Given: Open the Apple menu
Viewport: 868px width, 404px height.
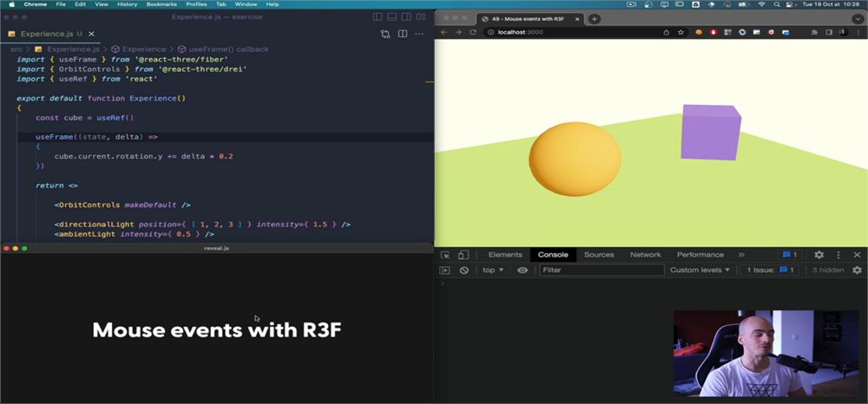Looking at the screenshot, I should 11,3.
